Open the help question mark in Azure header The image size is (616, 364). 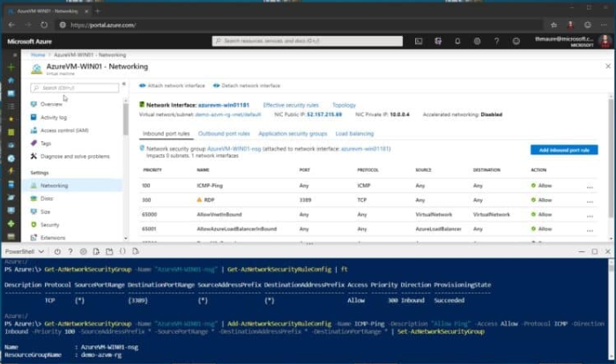(496, 41)
